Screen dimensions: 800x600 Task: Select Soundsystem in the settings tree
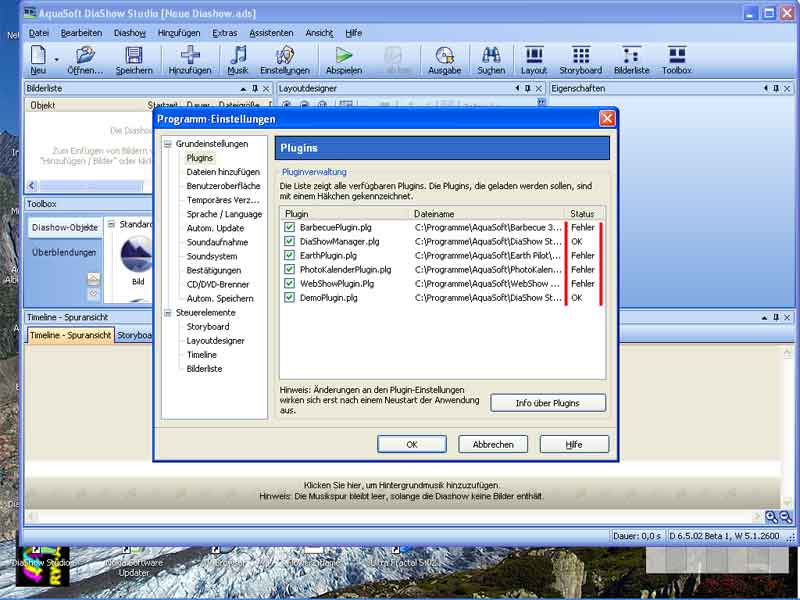click(211, 256)
